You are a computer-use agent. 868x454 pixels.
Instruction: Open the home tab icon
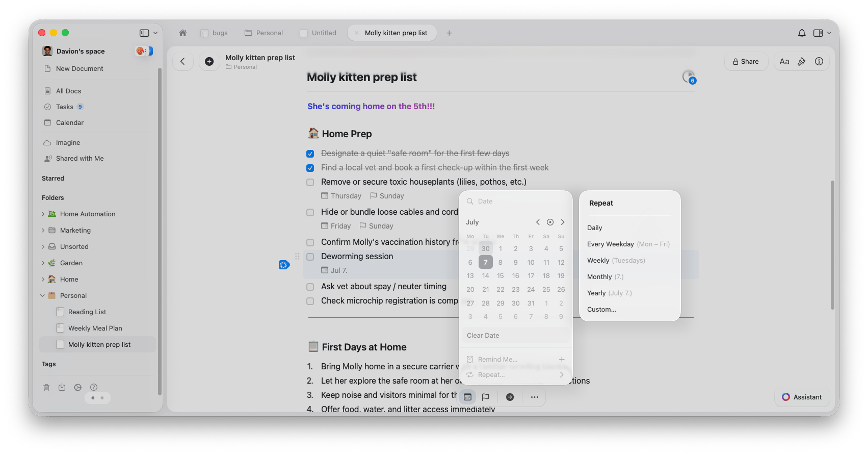[x=182, y=33]
